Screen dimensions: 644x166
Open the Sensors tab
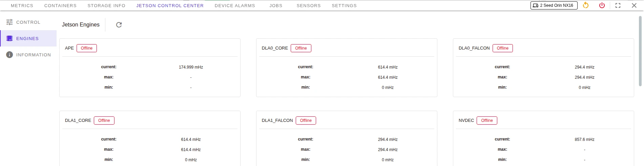coord(309,6)
